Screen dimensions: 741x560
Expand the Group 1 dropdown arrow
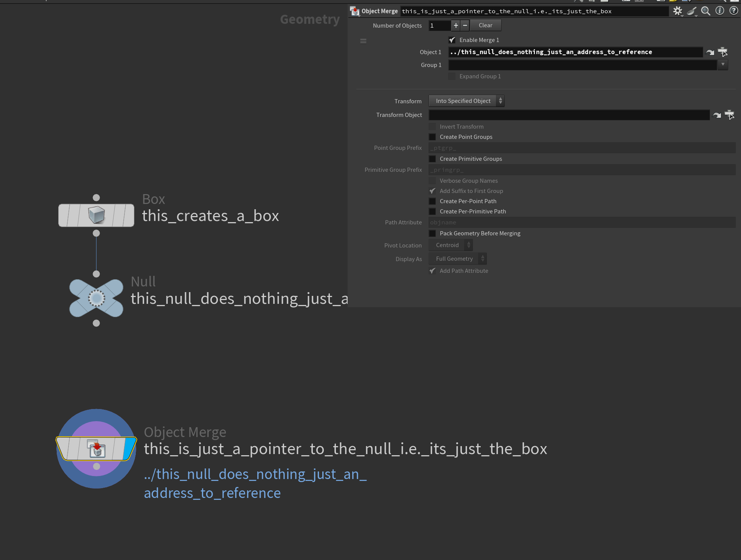723,65
